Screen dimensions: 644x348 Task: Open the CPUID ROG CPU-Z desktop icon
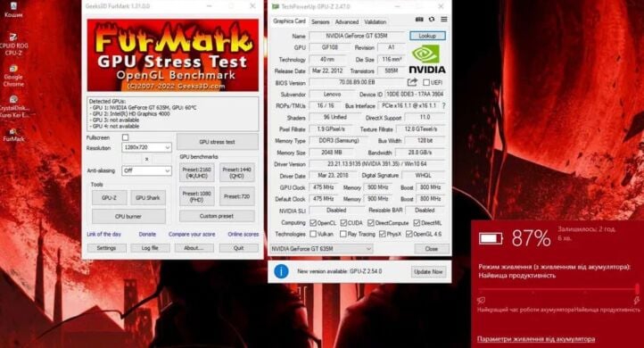pyautogui.click(x=13, y=45)
